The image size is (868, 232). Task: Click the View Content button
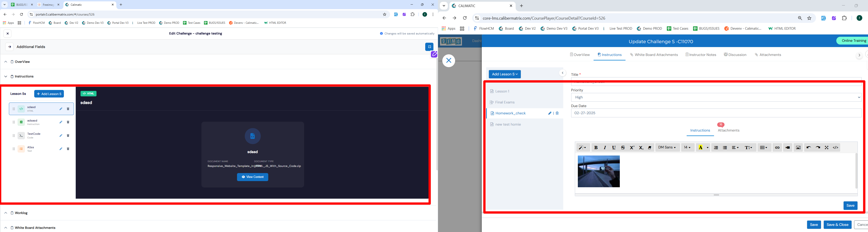click(x=253, y=177)
